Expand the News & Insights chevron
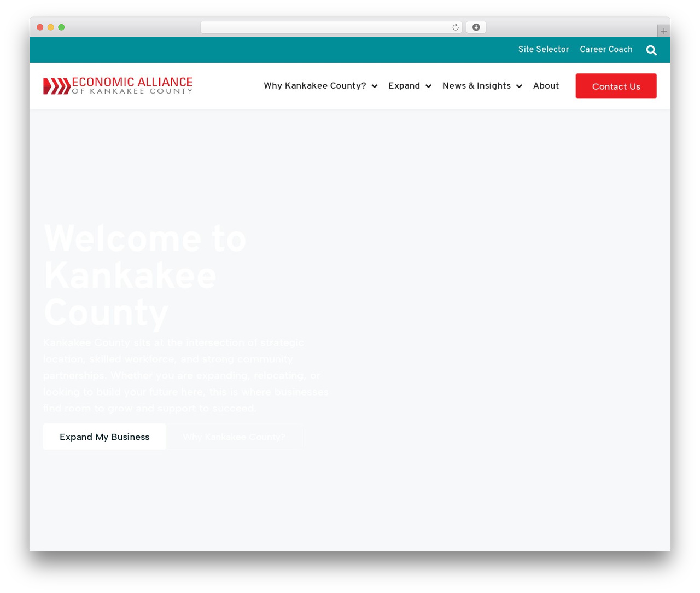The image size is (700, 593). click(x=519, y=86)
